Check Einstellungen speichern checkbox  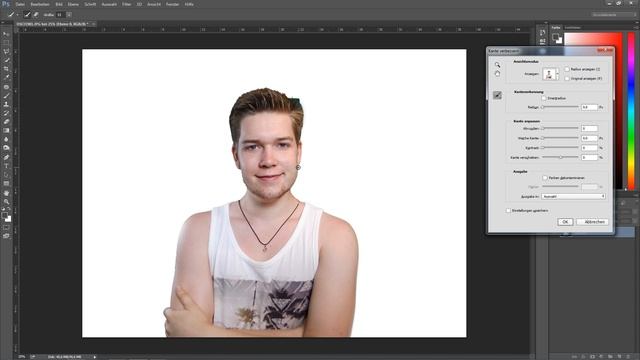pyautogui.click(x=508, y=211)
